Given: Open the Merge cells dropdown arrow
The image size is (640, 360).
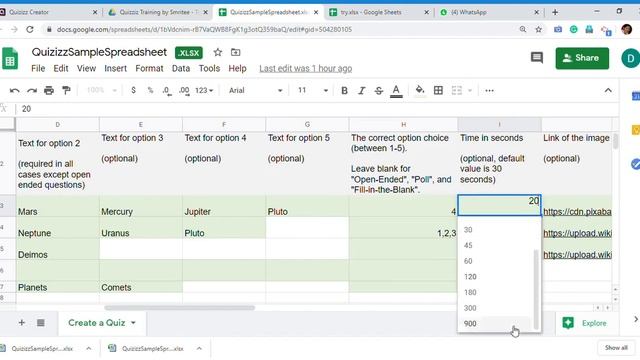Looking at the screenshot, I should tap(470, 90).
